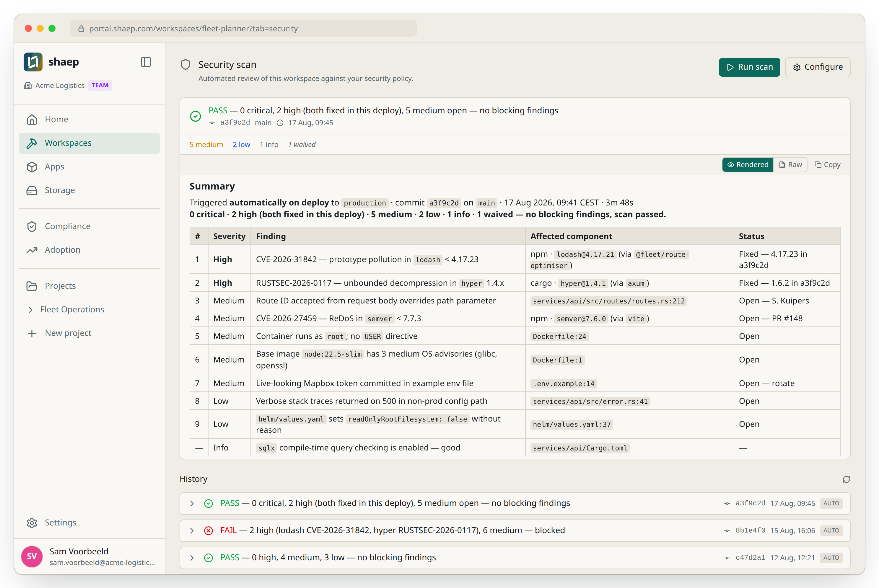Click the Projects folder icon

[x=32, y=286]
